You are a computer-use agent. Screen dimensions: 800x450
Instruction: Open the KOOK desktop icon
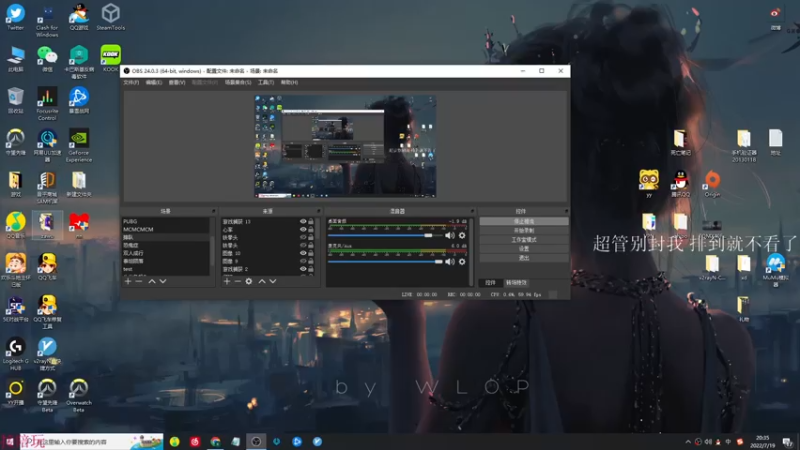tap(111, 58)
